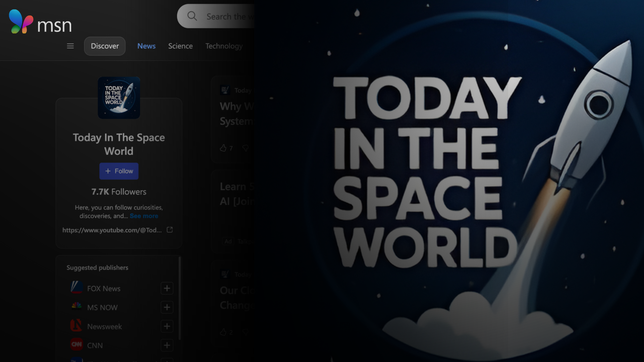Like the first article with thumbs up

223,148
